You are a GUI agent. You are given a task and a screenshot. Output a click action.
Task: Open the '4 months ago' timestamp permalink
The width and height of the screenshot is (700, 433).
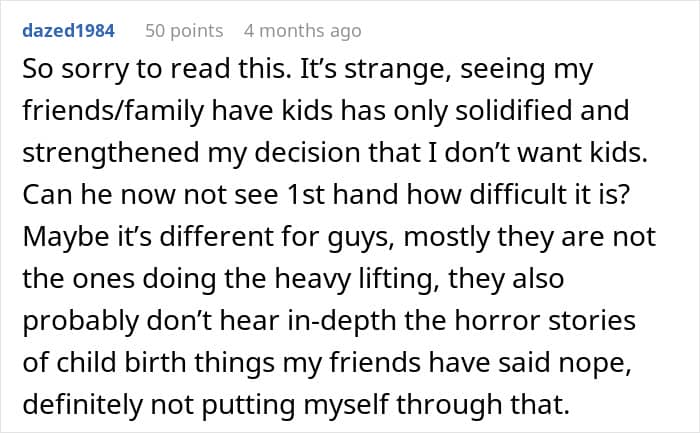coord(301,31)
